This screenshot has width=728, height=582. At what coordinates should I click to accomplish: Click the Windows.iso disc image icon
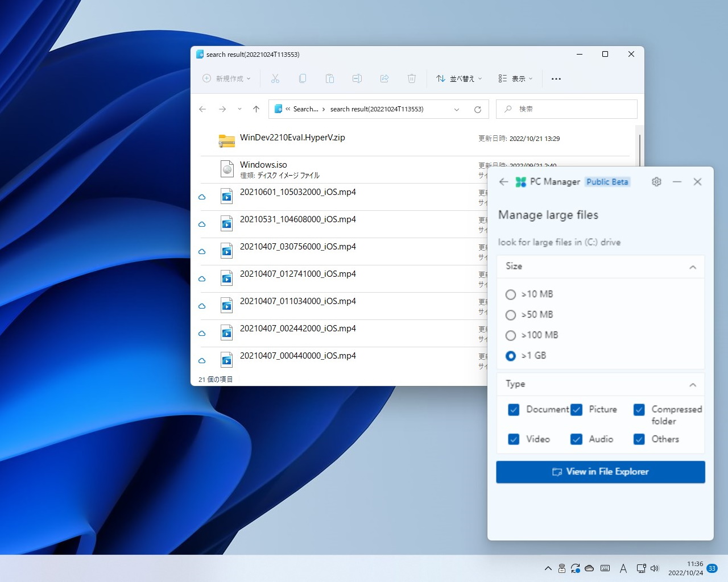tap(227, 169)
